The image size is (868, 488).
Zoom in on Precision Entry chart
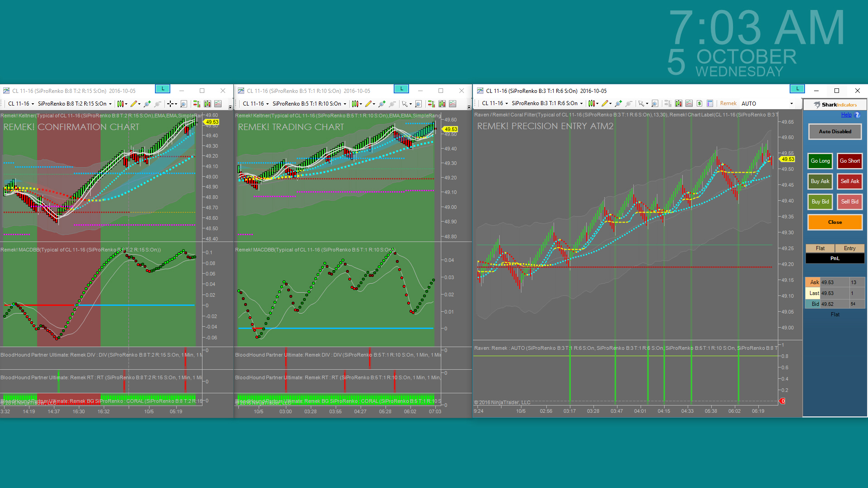coord(618,103)
